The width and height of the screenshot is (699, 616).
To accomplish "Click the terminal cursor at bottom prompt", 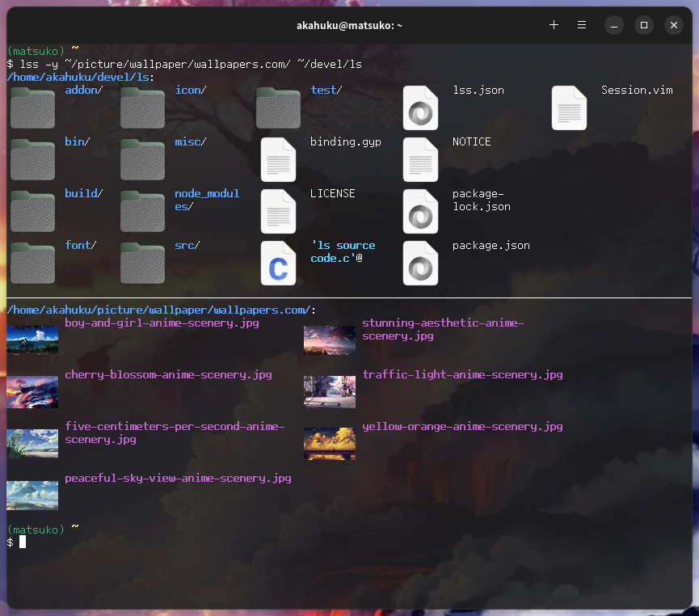I will coord(23,542).
